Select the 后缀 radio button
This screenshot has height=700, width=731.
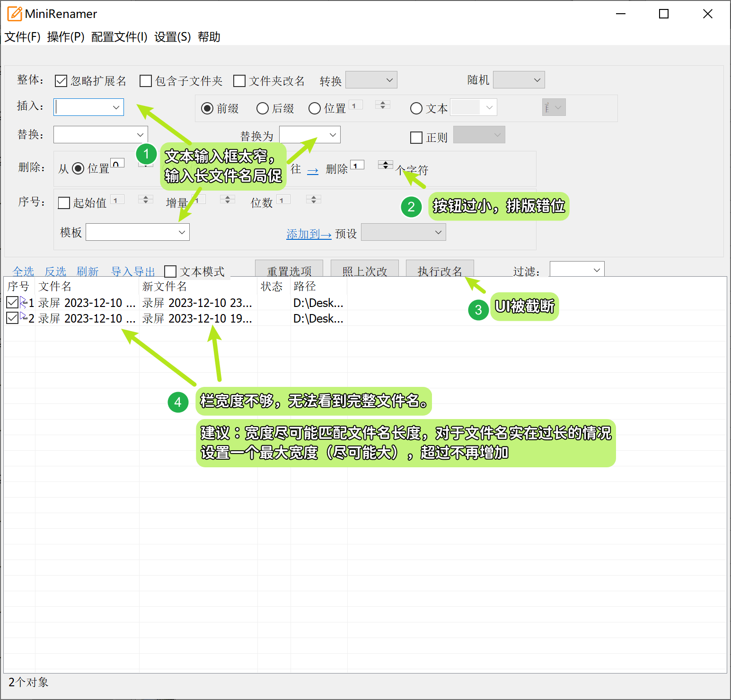coord(263,109)
